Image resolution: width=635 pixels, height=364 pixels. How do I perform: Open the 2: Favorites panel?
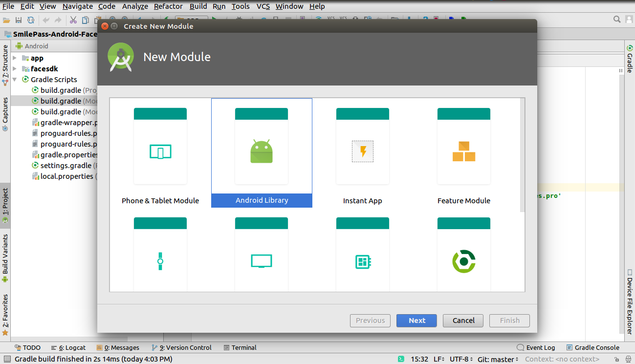(x=5, y=315)
